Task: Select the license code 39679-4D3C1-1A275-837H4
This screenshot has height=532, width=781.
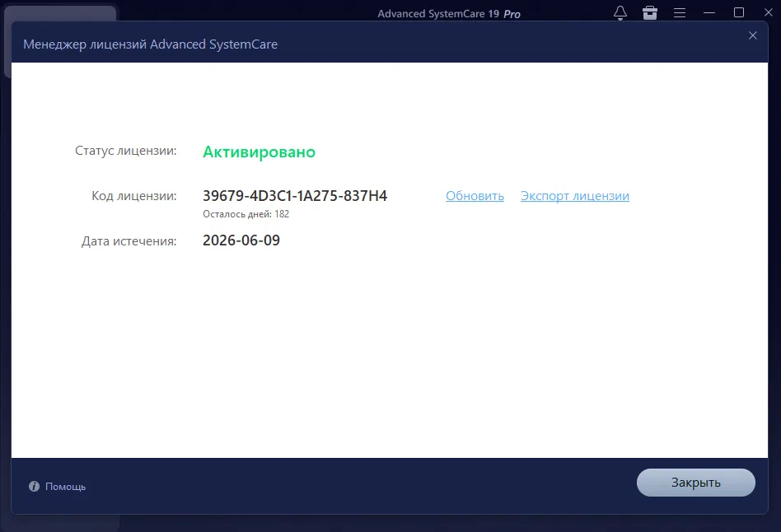Action: [x=295, y=195]
